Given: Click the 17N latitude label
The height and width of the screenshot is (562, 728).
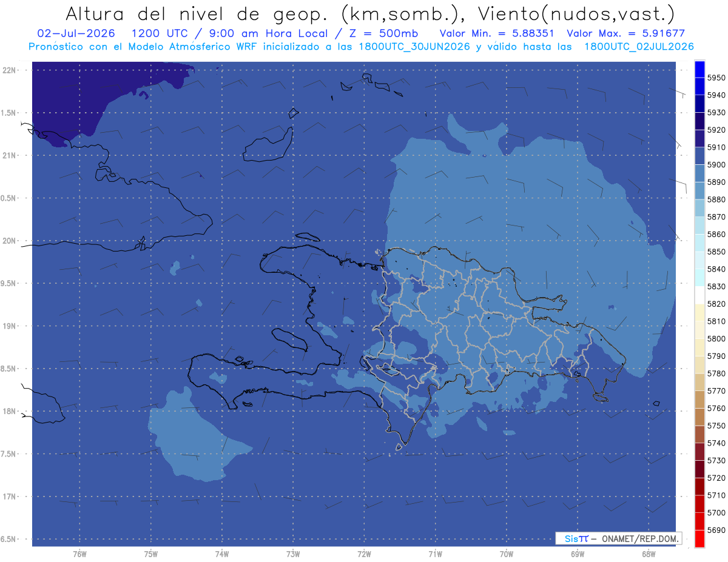Looking at the screenshot, I should pos(9,497).
